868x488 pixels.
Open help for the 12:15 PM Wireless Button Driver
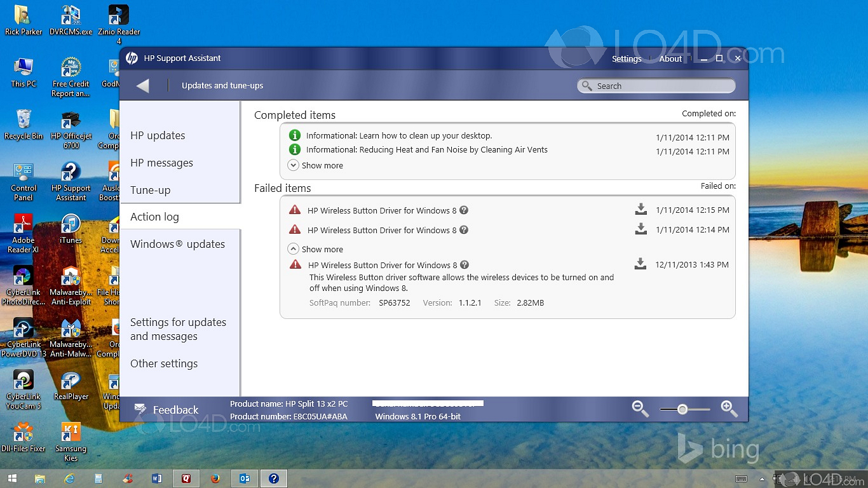click(x=464, y=210)
